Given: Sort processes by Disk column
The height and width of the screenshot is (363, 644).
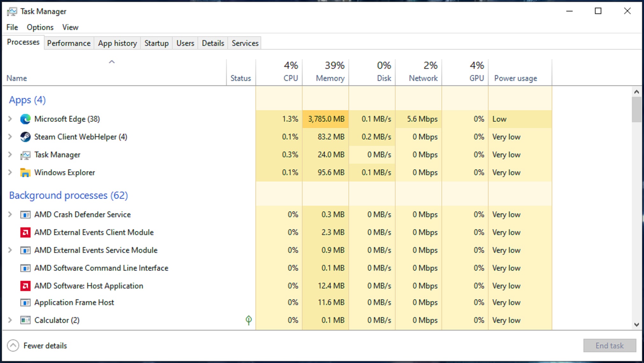Looking at the screenshot, I should click(372, 73).
